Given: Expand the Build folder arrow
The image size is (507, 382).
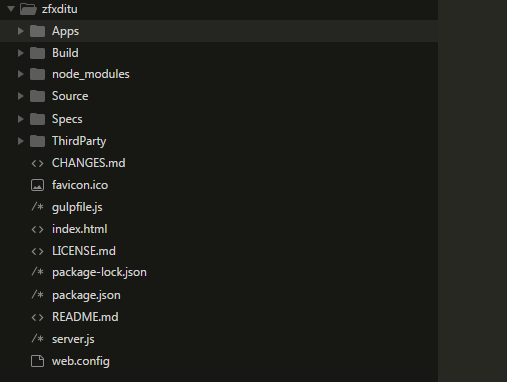Looking at the screenshot, I should pyautogui.click(x=20, y=53).
